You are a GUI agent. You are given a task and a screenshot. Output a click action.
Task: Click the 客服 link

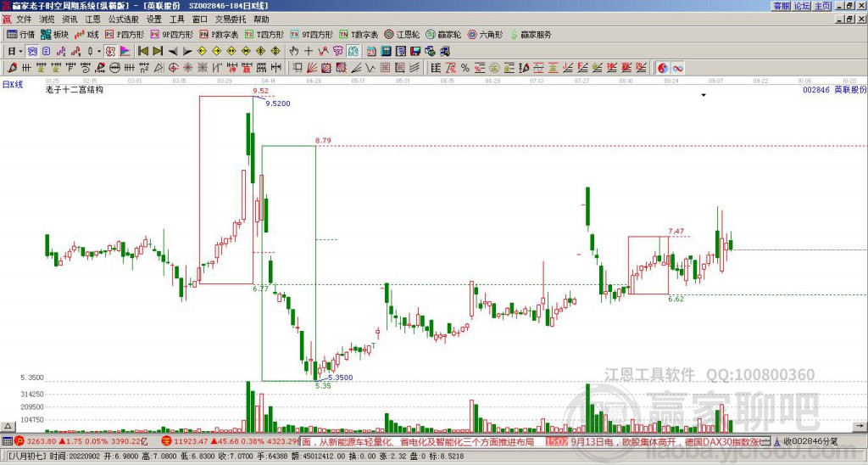coord(781,6)
